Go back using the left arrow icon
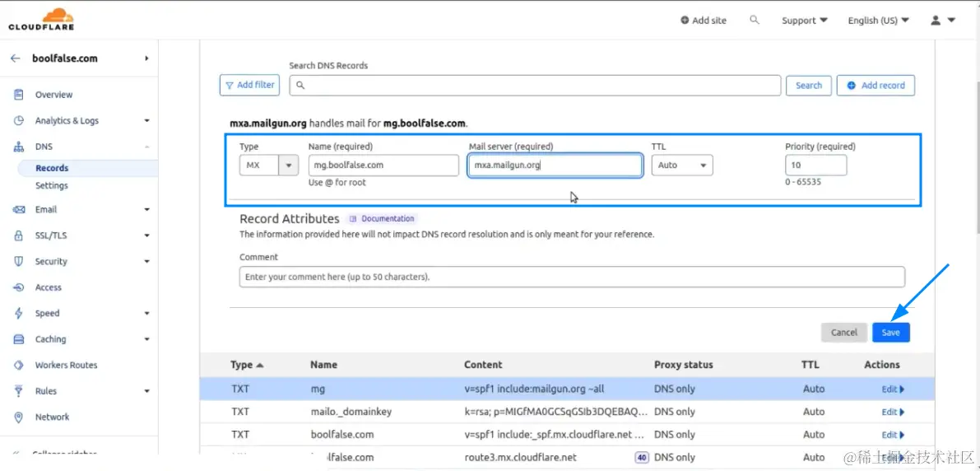980x471 pixels. [x=16, y=58]
